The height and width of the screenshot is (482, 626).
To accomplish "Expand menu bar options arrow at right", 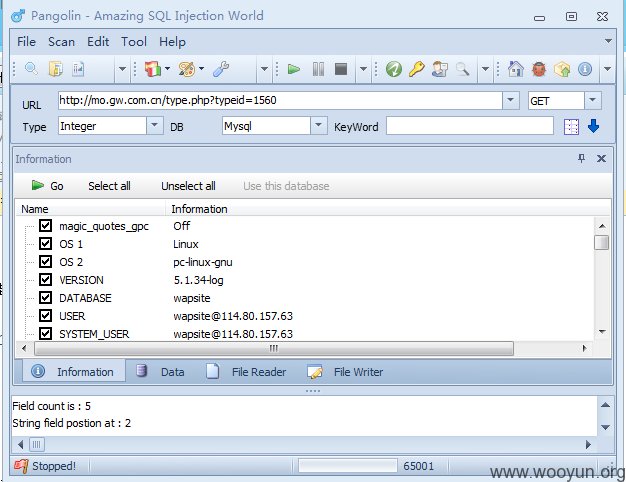I will 608,41.
